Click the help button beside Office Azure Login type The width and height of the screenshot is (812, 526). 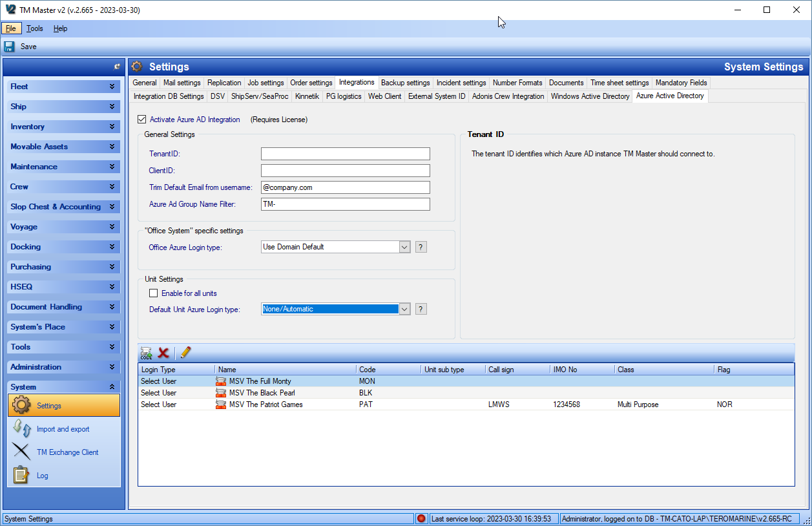point(421,247)
